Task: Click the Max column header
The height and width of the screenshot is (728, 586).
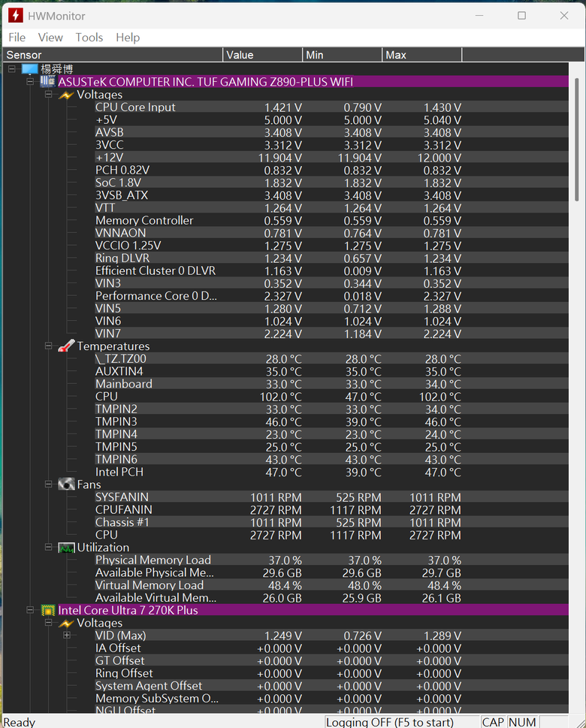Action: 422,55
